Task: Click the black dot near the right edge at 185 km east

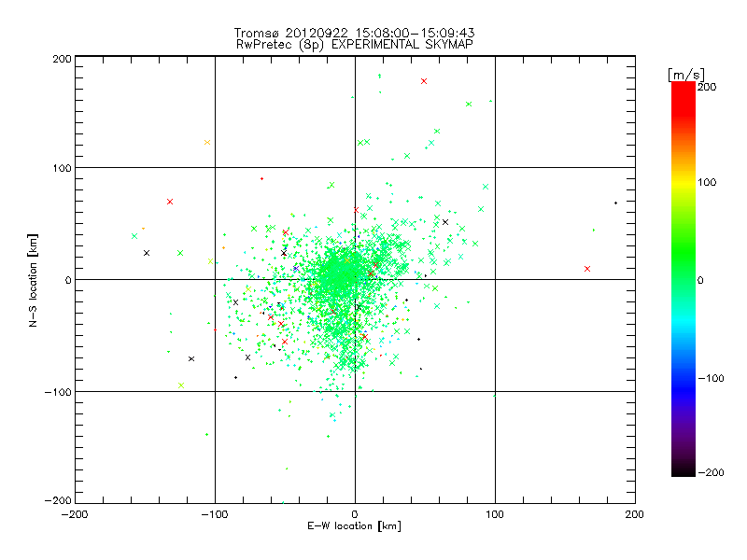Action: 615,203
